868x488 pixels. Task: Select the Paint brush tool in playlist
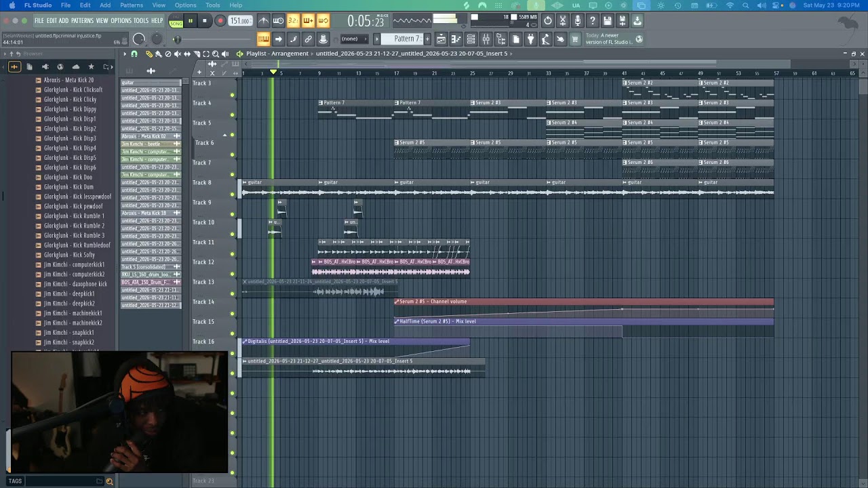[159, 54]
